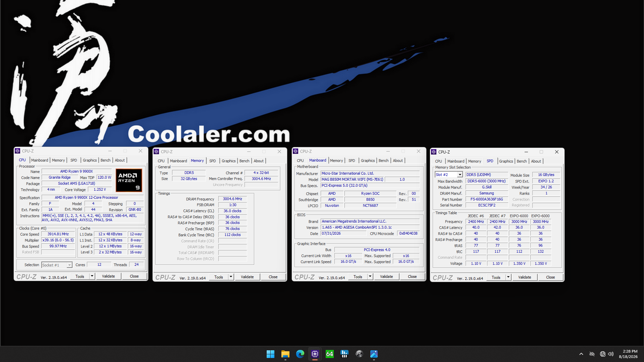Click Close button in Memory Slot Selection window

point(550,278)
